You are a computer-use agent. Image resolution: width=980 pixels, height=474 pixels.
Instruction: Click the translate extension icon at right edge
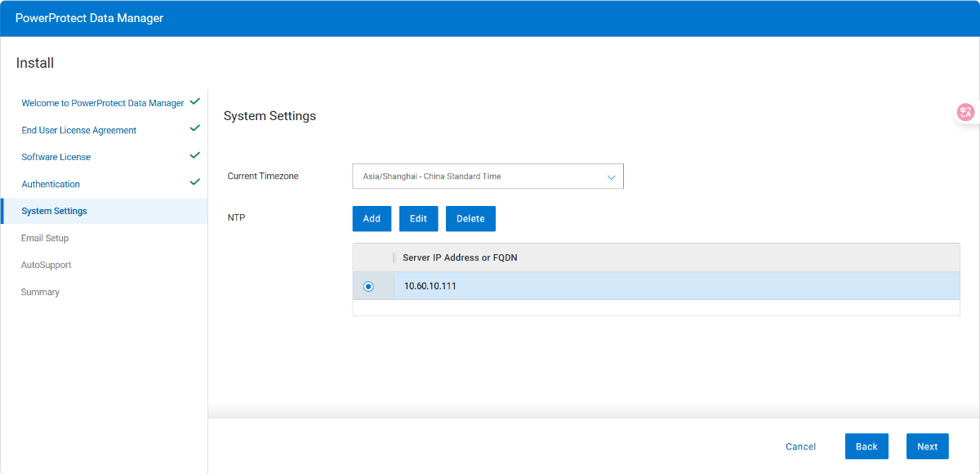[x=966, y=113]
